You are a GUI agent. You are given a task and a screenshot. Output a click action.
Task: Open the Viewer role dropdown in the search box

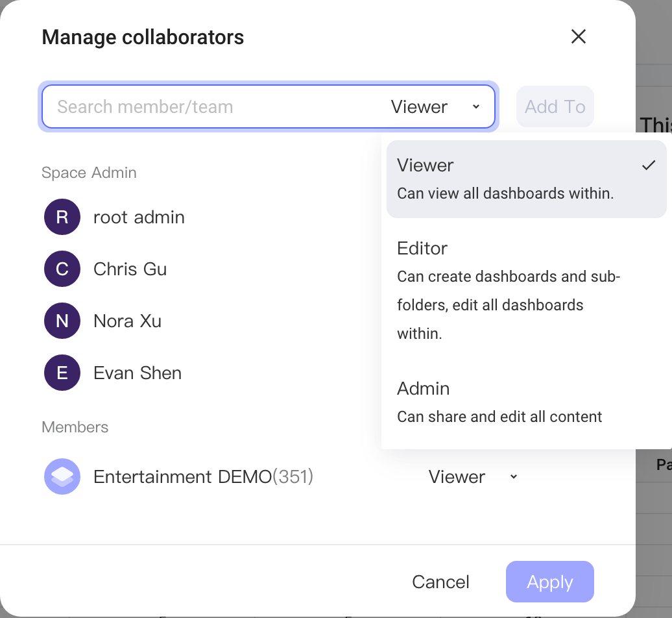(435, 107)
